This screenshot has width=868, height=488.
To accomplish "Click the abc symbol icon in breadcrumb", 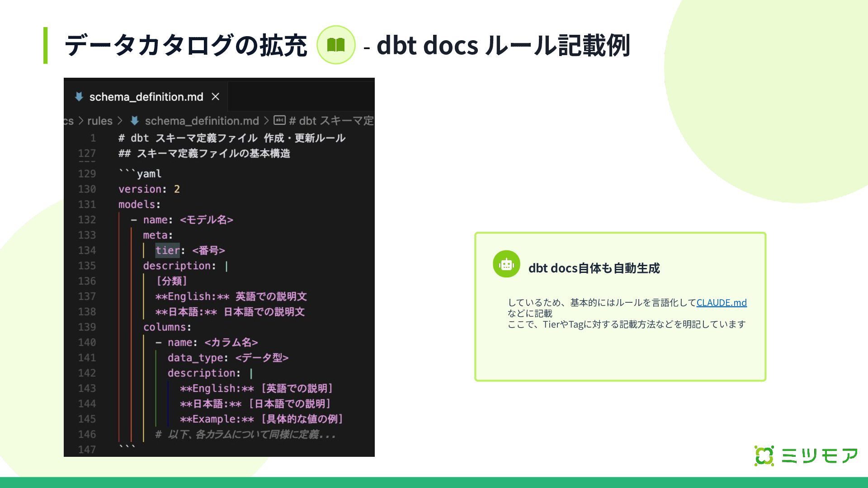I will pyautogui.click(x=279, y=121).
